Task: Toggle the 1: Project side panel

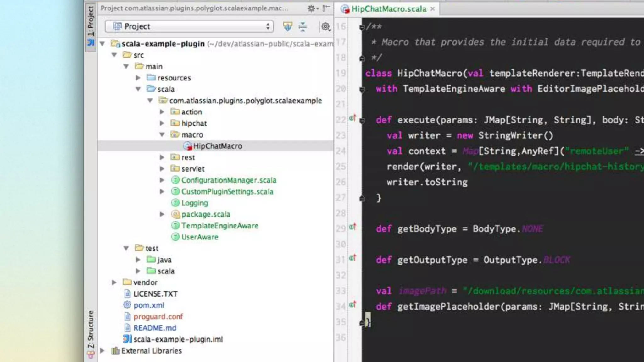Action: click(x=91, y=25)
